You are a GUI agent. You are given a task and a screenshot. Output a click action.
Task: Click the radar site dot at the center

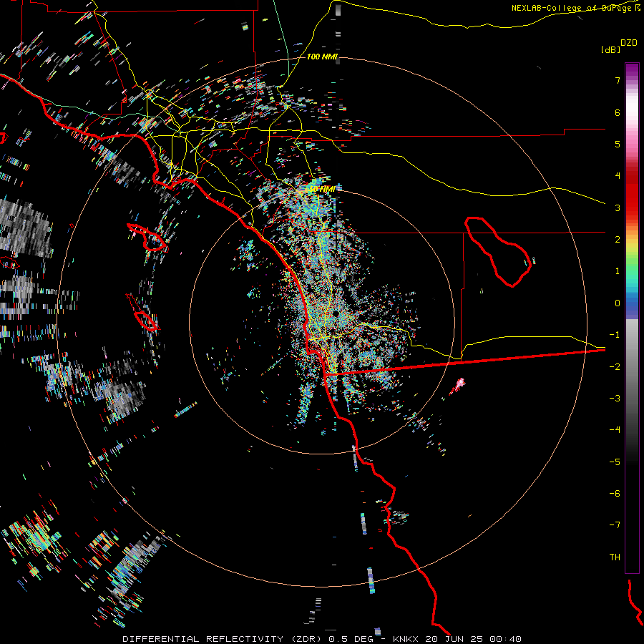pos(336,314)
